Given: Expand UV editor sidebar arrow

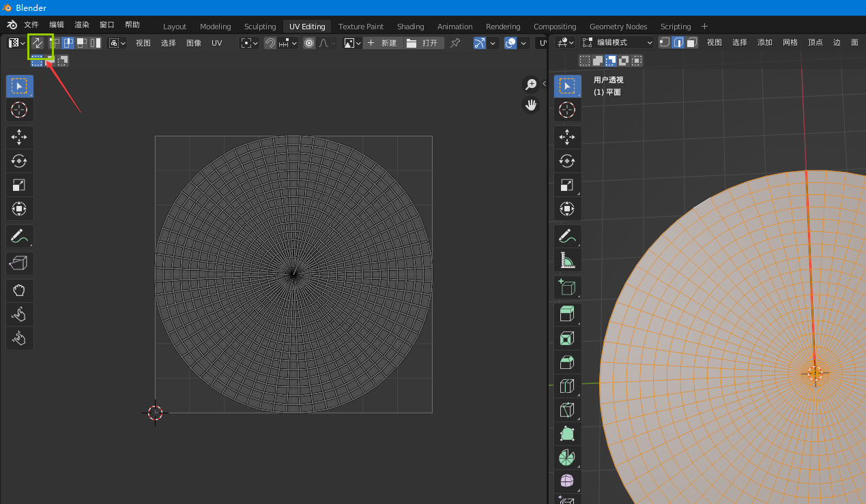Looking at the screenshot, I should click(x=544, y=83).
